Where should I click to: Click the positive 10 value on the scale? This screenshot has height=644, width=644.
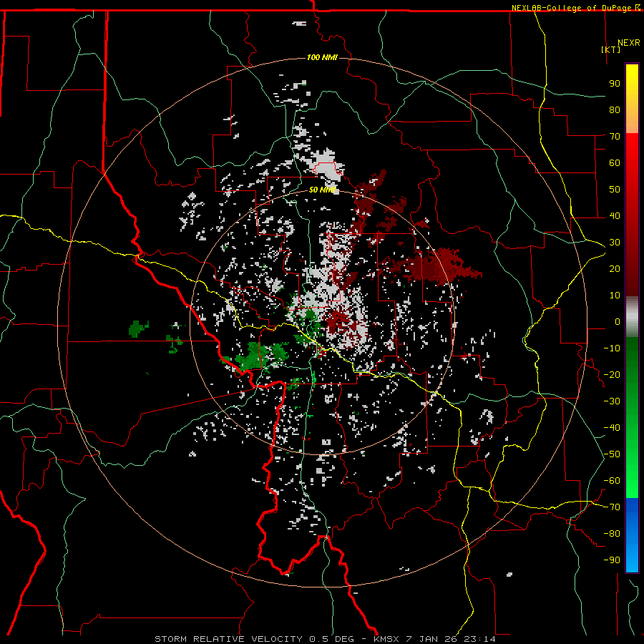click(x=615, y=296)
